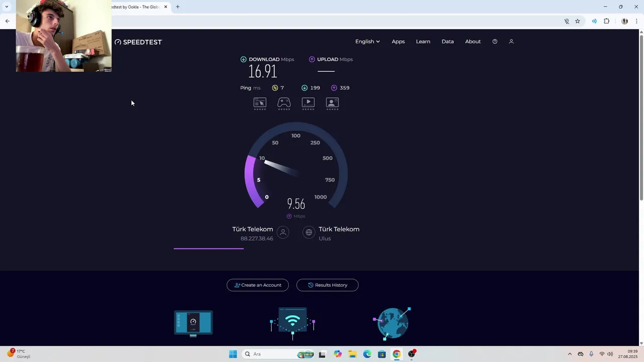Click the web browsing rating icon

point(260,104)
